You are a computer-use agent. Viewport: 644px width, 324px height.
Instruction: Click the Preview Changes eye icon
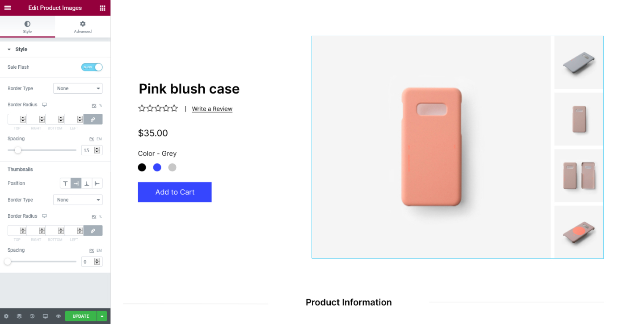tap(58, 316)
